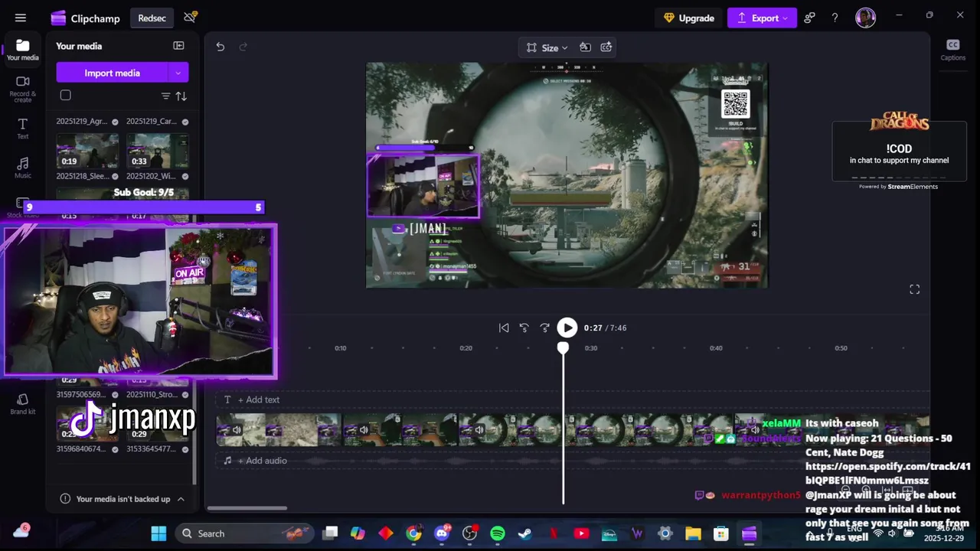Click the Windows taskbar Search box
The width and height of the screenshot is (980, 551).
244,533
